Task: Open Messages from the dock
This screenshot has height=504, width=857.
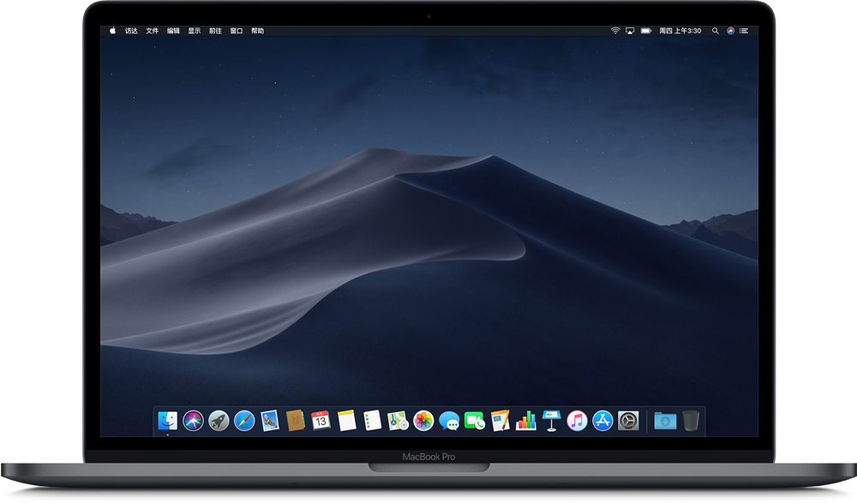Action: point(449,421)
